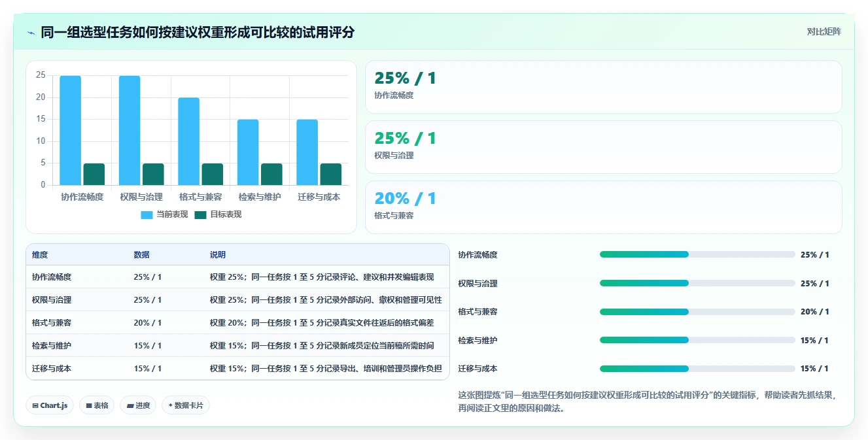Screen dimensions: 868x440
Task: Click the 协作流畅度 progress bar
Action: coord(697,255)
